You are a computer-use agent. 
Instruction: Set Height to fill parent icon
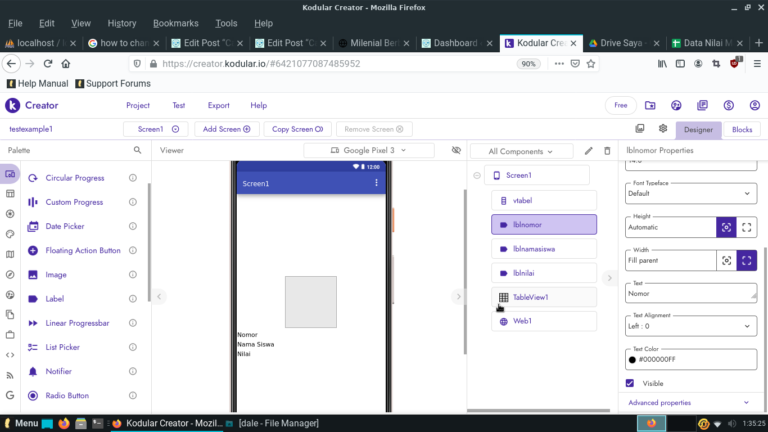[x=746, y=227]
